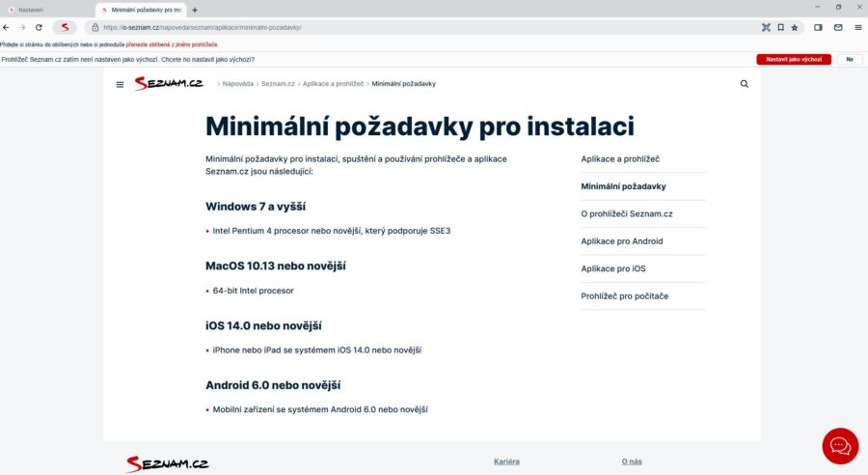
Task: Select the Minimální požadavky pro instalaci tab
Action: point(141,10)
